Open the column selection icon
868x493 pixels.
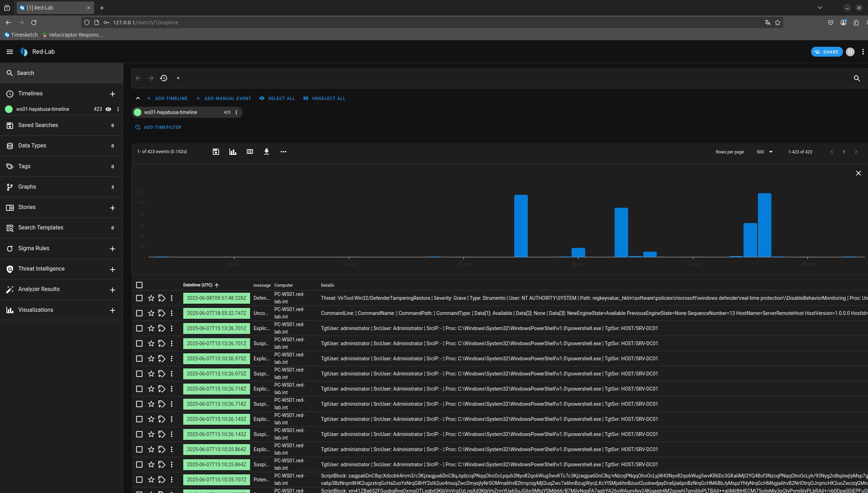tap(250, 152)
